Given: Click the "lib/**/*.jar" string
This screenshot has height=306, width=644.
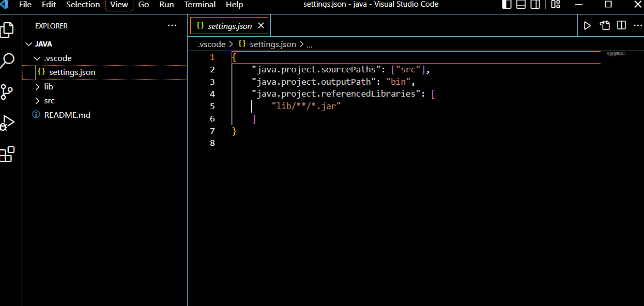Looking at the screenshot, I should coord(306,106).
